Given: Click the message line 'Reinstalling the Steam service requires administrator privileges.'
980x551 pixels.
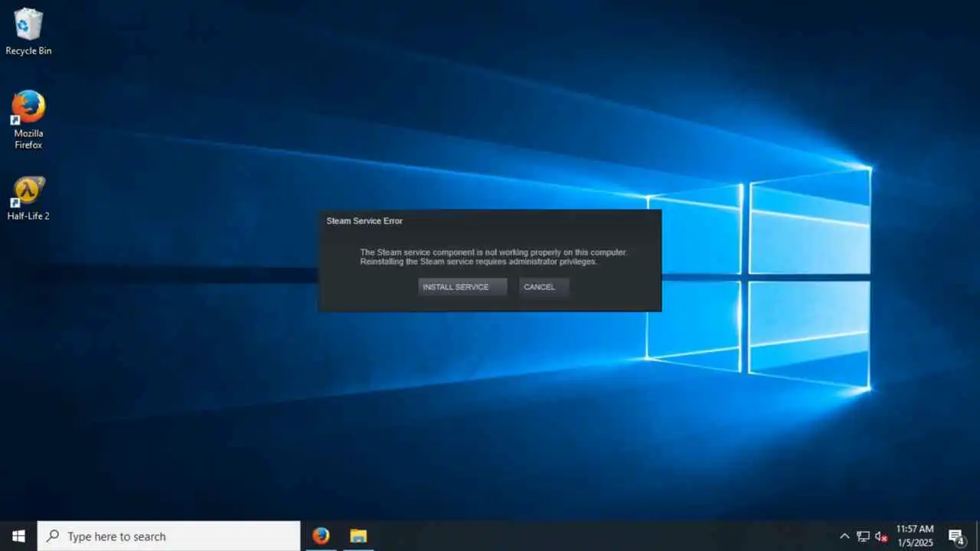Looking at the screenshot, I should pyautogui.click(x=479, y=262).
